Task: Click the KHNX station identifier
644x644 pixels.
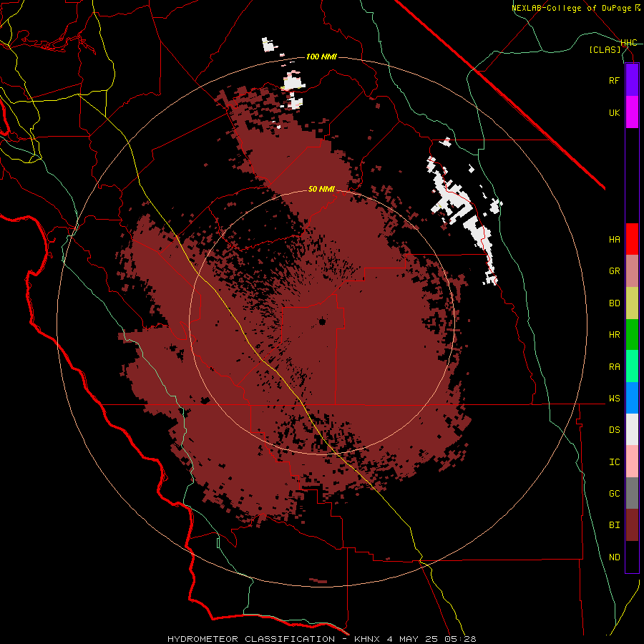Action: [367, 639]
